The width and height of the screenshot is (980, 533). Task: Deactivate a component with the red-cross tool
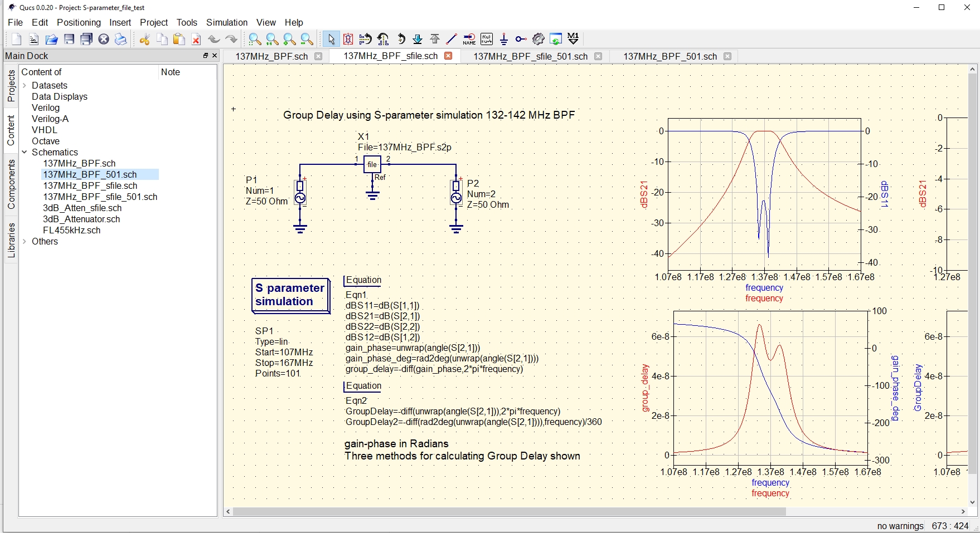pyautogui.click(x=348, y=39)
